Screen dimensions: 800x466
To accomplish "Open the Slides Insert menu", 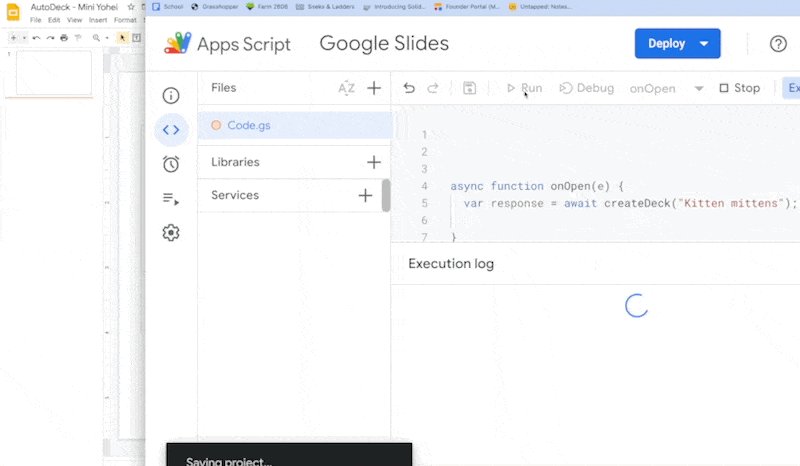I will coord(98,20).
